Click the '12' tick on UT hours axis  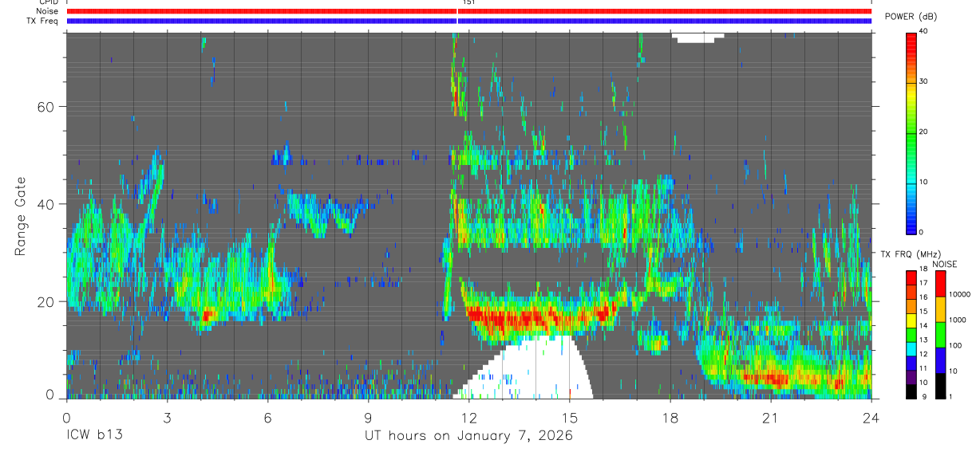point(469,418)
